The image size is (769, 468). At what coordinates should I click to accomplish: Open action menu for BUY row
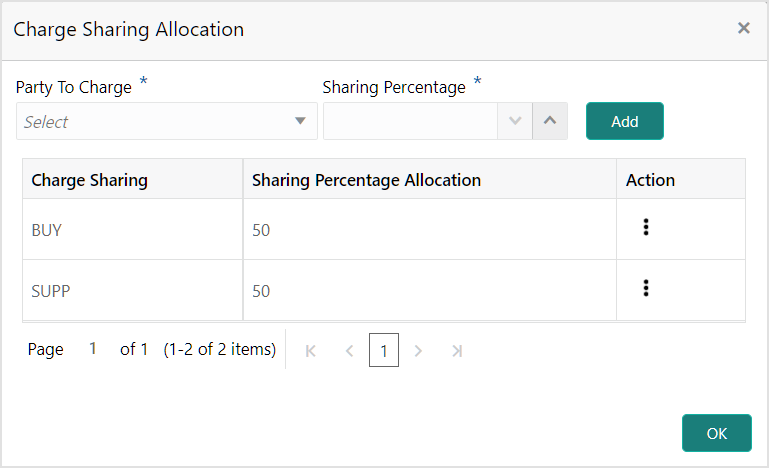646,228
